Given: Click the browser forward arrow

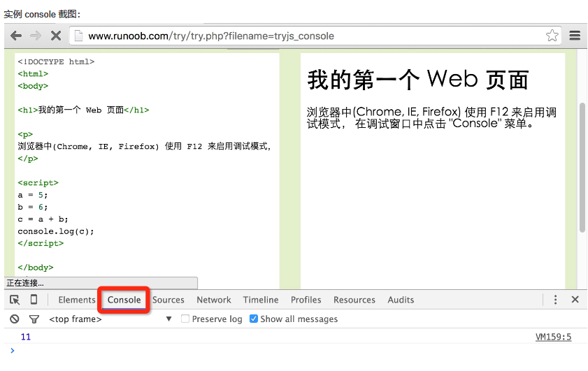Looking at the screenshot, I should (x=36, y=36).
